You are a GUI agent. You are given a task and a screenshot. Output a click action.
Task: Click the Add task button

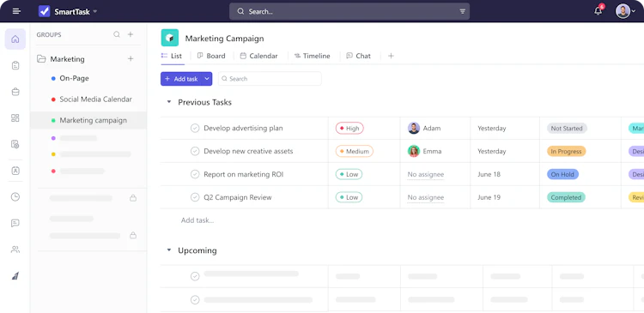tap(181, 79)
